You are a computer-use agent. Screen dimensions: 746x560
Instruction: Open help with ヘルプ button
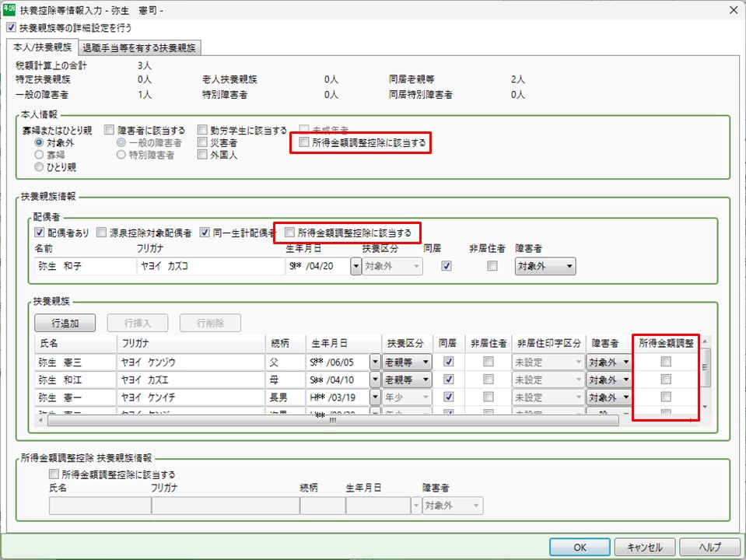click(x=709, y=547)
